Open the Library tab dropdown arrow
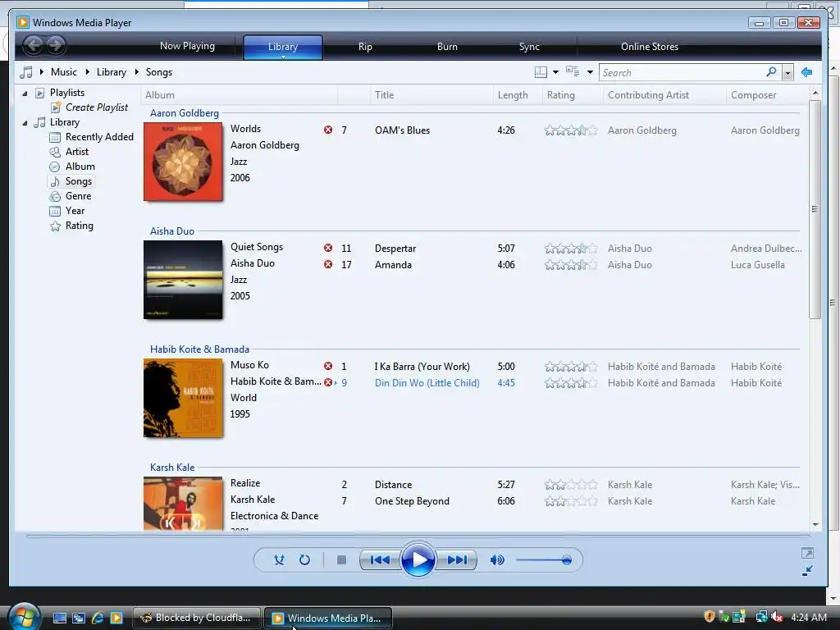 pyautogui.click(x=283, y=57)
